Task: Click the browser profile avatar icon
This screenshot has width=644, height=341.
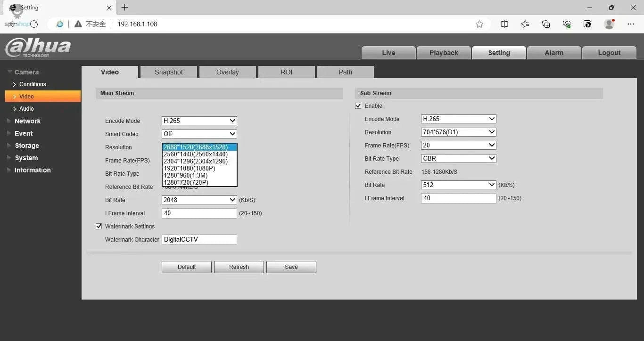Action: 609,24
